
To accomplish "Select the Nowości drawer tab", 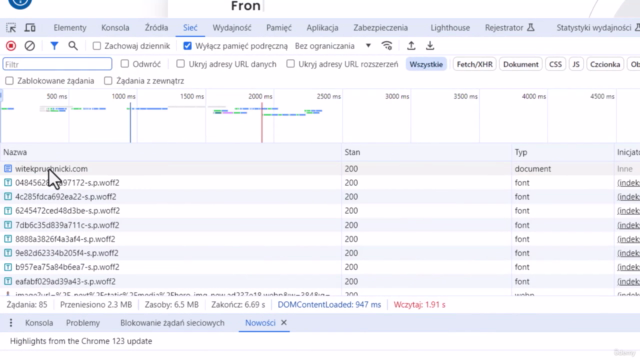I will 260,323.
